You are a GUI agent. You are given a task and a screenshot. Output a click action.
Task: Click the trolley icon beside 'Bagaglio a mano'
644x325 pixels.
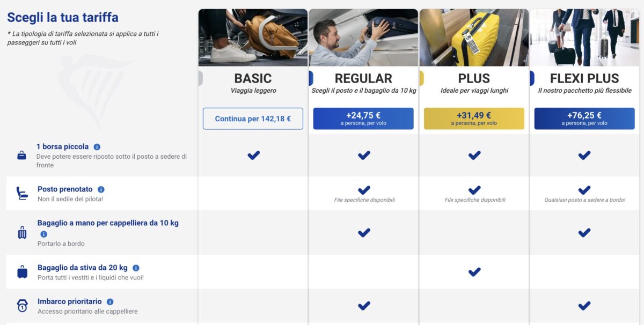pos(21,233)
